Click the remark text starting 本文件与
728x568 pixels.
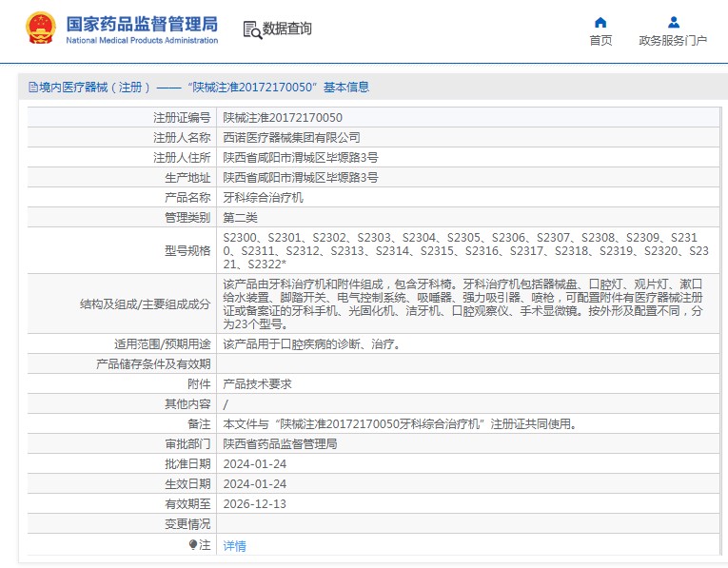coord(401,424)
